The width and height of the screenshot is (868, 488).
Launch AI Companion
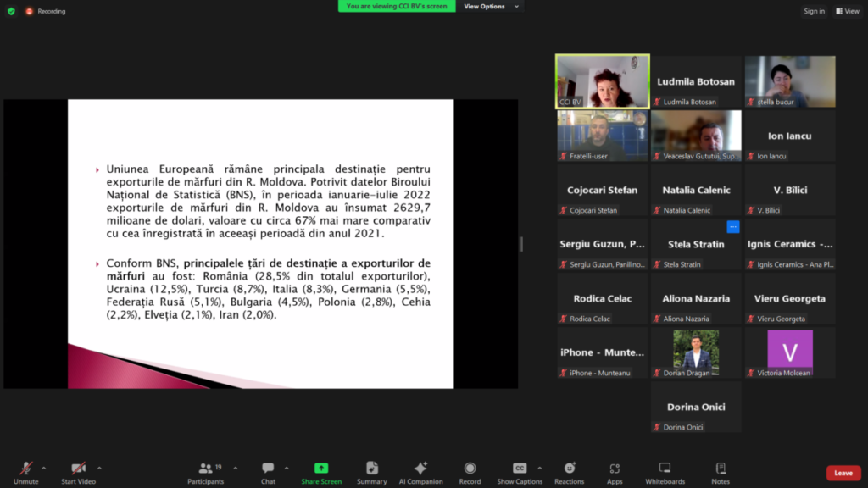coord(420,473)
